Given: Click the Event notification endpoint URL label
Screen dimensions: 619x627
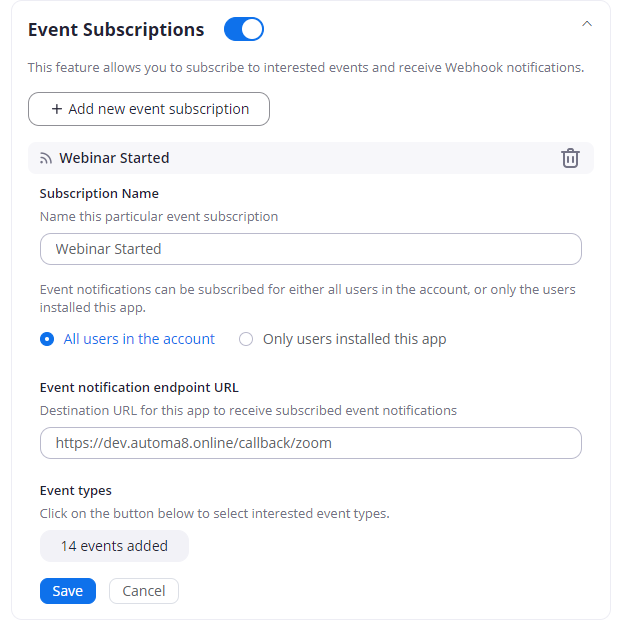Looking at the screenshot, I should click(x=139, y=388).
